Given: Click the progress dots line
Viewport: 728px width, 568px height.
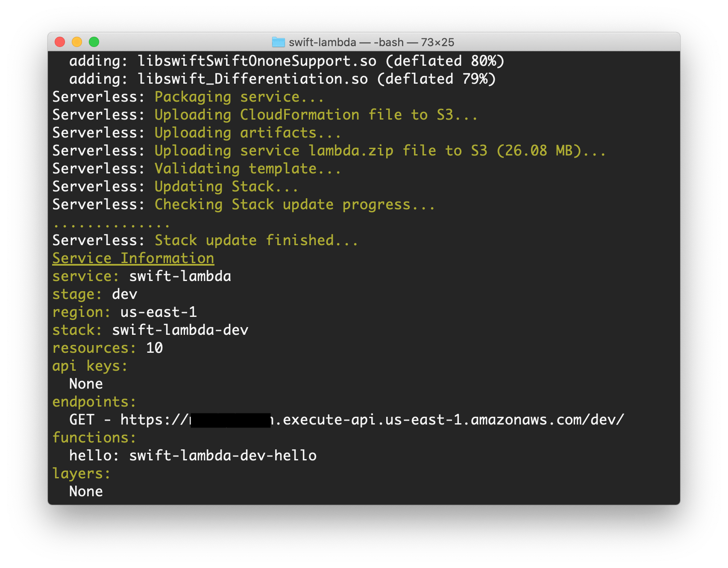Looking at the screenshot, I should 111,225.
